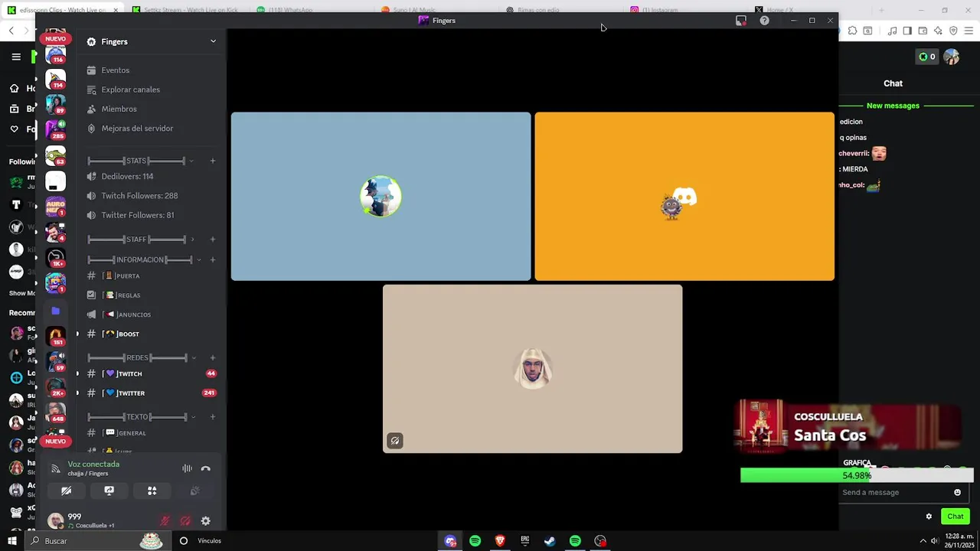Select the beige participant video tile
980x551 pixels.
532,369
